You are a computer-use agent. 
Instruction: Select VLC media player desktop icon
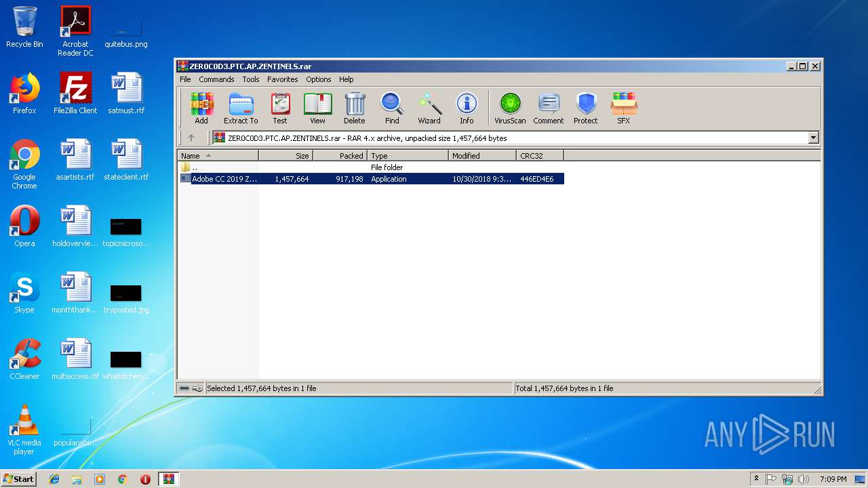tap(24, 430)
